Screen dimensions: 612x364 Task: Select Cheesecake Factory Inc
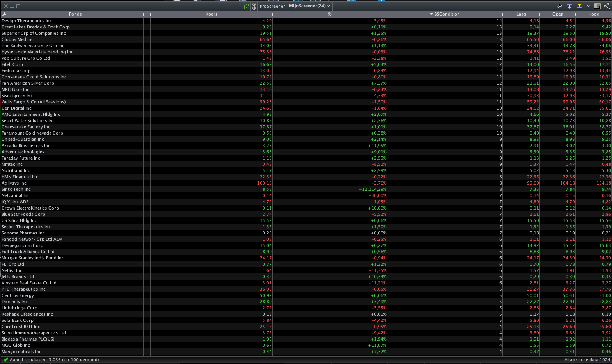pyautogui.click(x=306, y=127)
